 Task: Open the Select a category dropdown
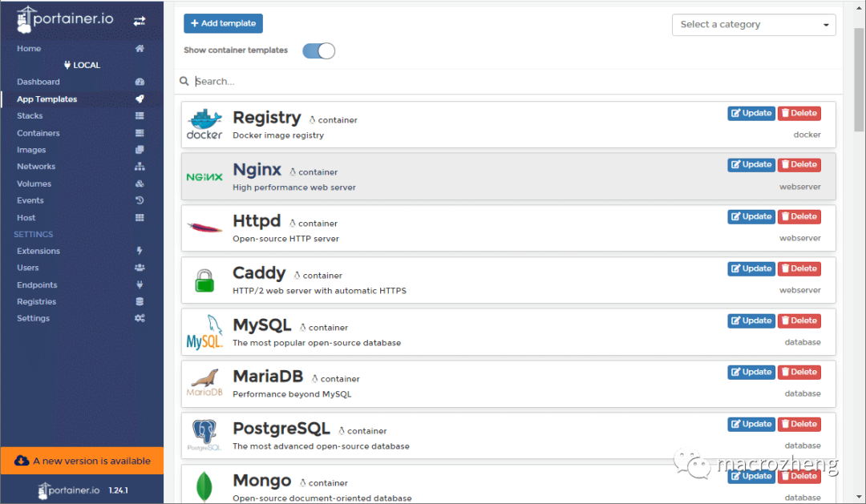point(753,25)
